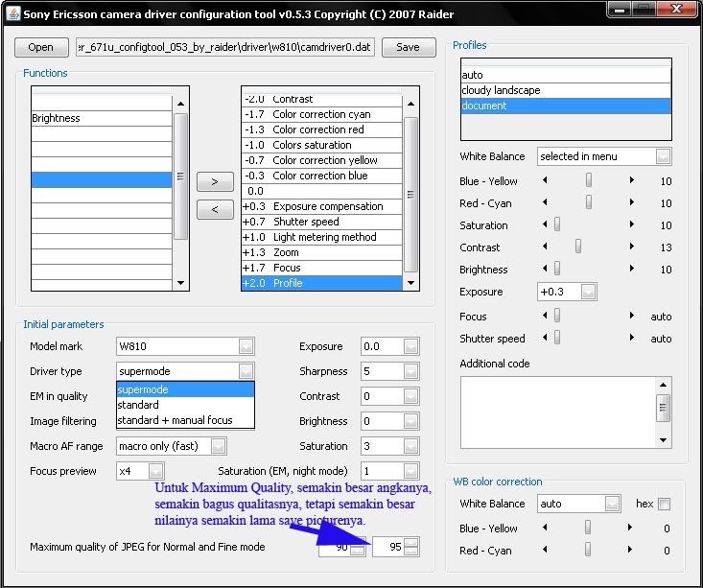Select +1.3 Zoom row

point(321,252)
